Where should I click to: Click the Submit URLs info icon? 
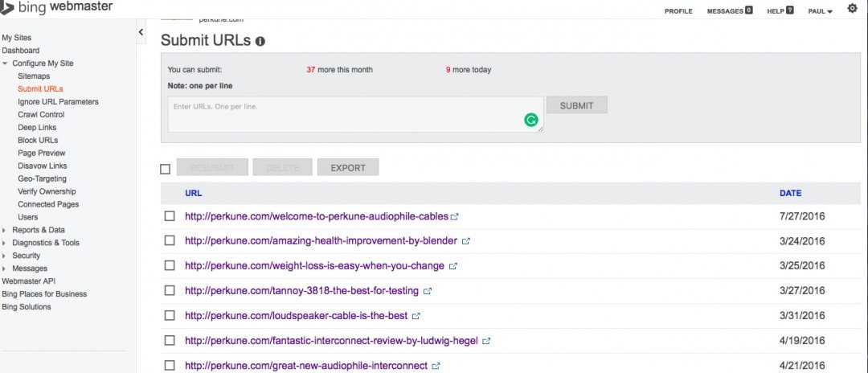coord(260,42)
